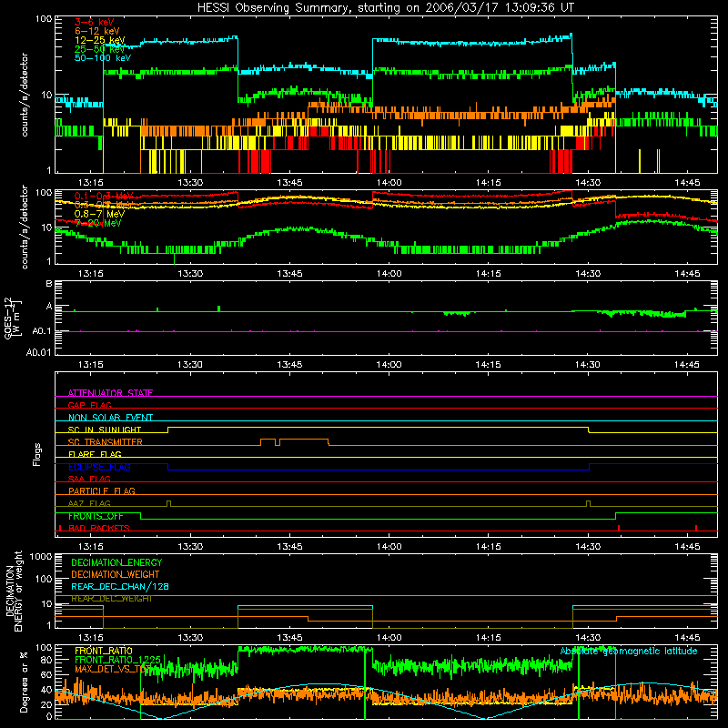Click 13:30 time tick under the top panel
Screen dimensions: 728x728
click(x=190, y=183)
